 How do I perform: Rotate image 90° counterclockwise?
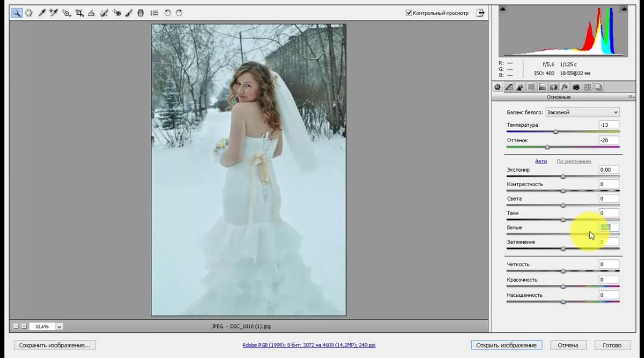[167, 13]
